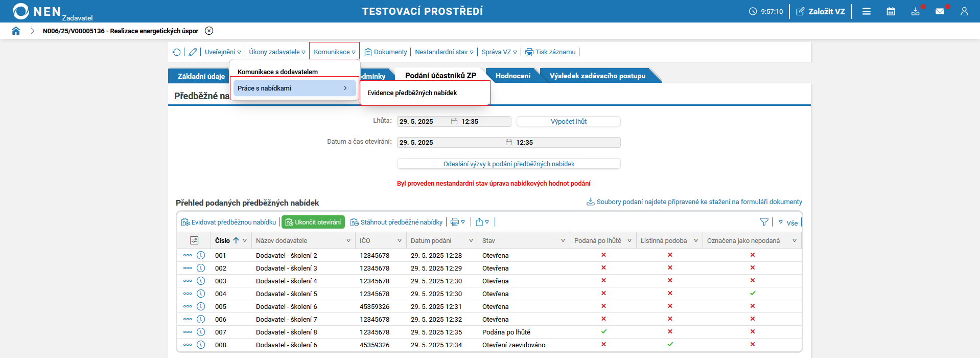Click the Výpočet lhůt button
Screen dimensions: 980x358
pyautogui.click(x=568, y=121)
